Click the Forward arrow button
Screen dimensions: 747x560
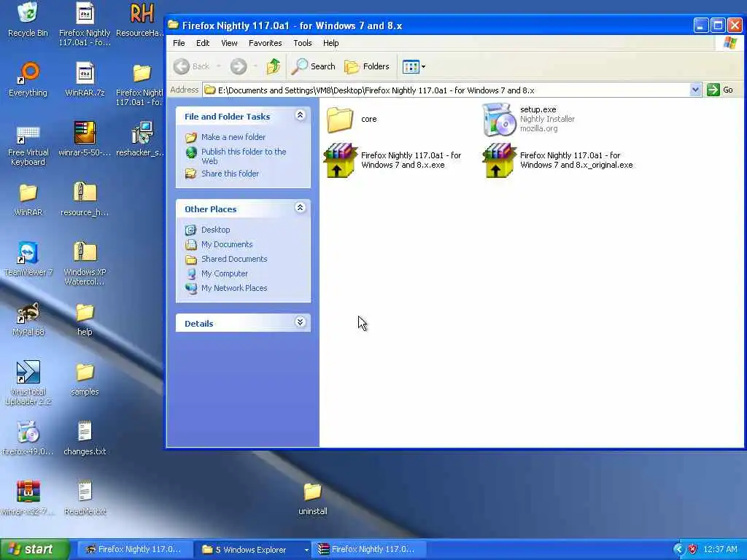tap(239, 66)
